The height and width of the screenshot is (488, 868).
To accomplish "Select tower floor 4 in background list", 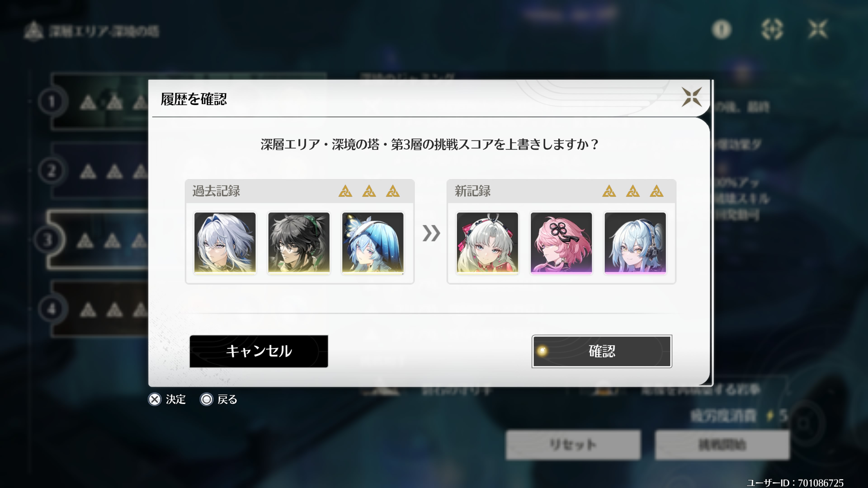I will [98, 309].
